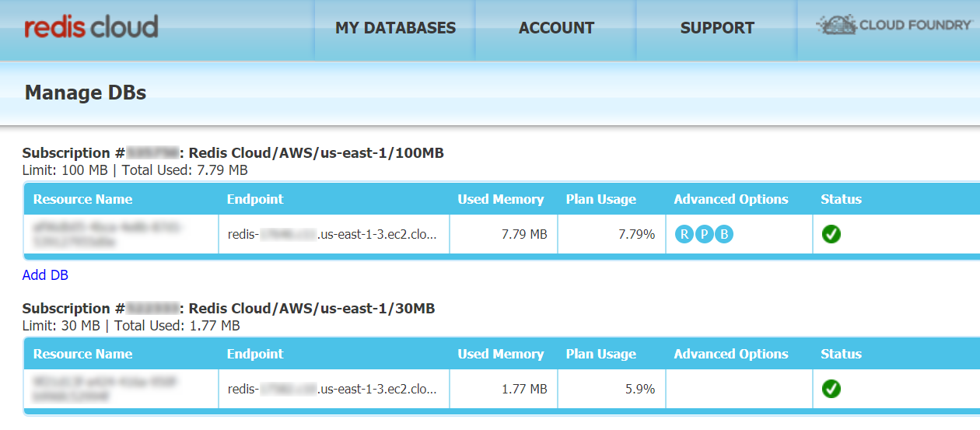Click Resource Name header in 100MB table

pyautogui.click(x=82, y=199)
